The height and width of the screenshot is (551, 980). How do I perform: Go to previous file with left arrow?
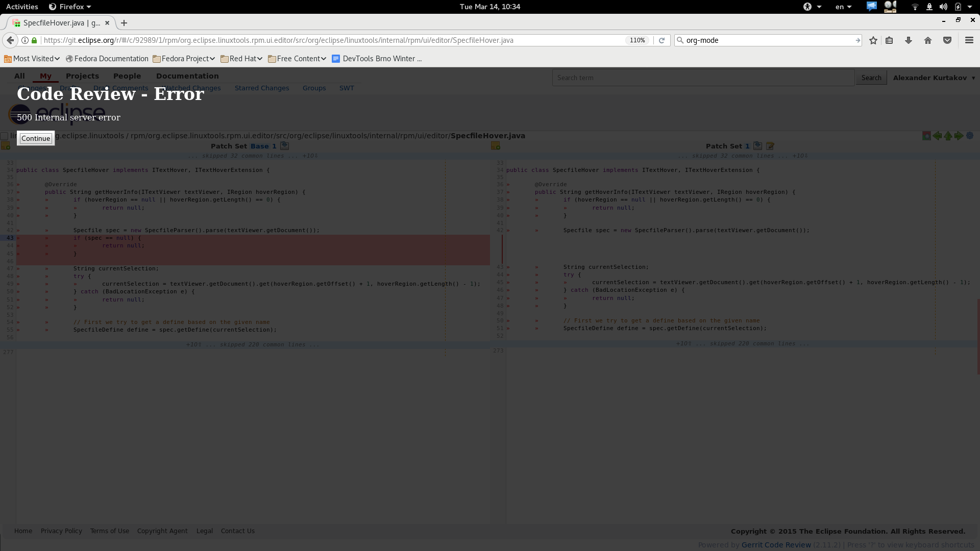937,136
